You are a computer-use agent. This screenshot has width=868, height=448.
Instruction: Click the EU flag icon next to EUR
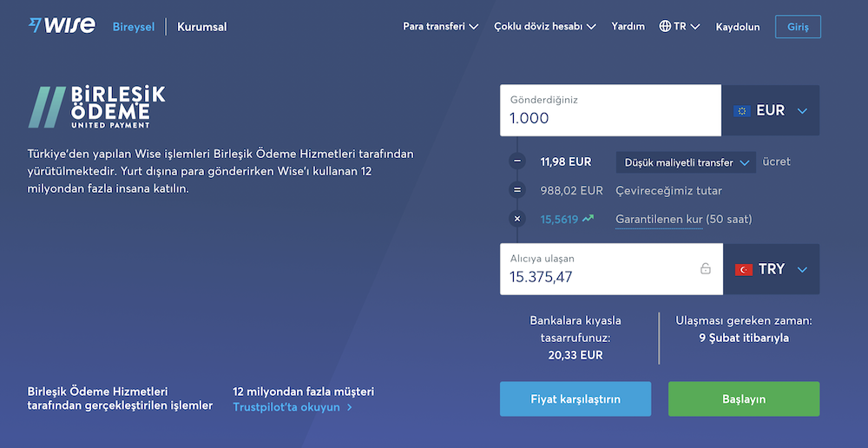(742, 111)
